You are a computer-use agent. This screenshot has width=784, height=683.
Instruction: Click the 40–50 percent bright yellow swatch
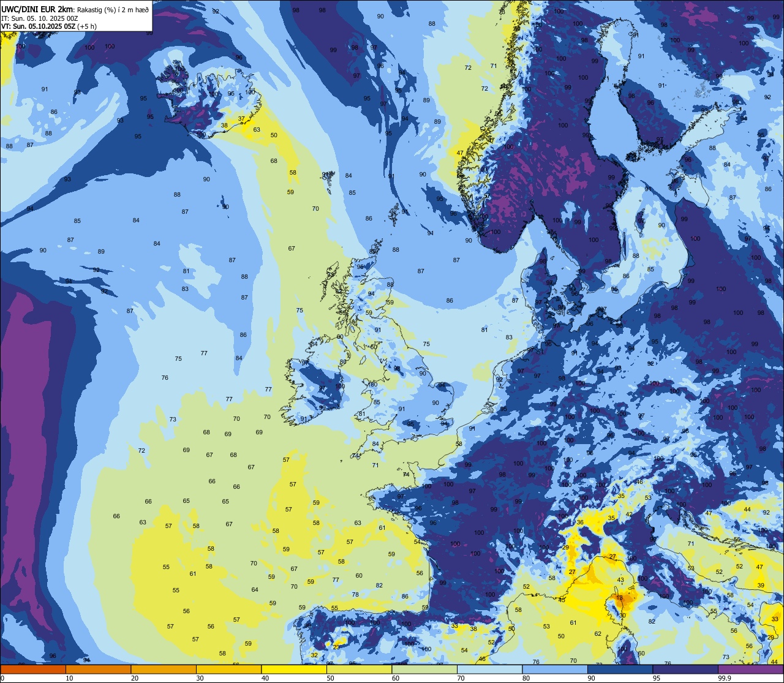pyautogui.click(x=294, y=669)
